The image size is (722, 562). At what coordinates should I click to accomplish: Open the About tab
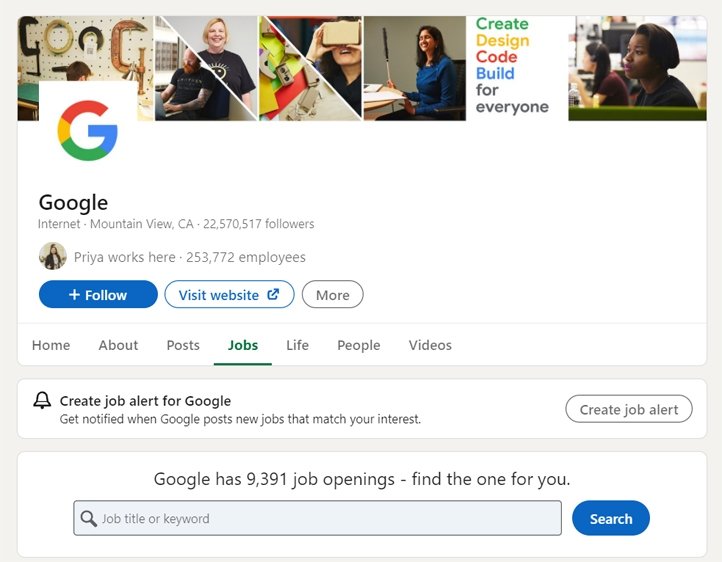pyautogui.click(x=118, y=345)
